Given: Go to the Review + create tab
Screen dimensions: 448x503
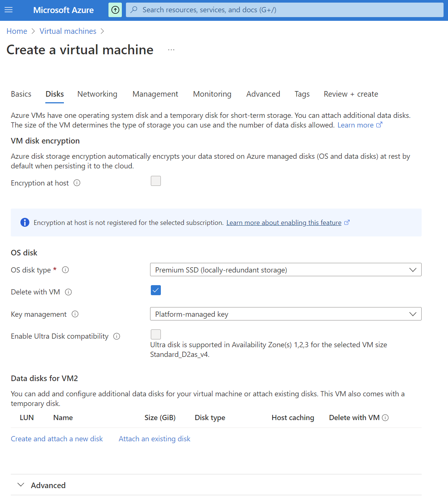Looking at the screenshot, I should pyautogui.click(x=350, y=94).
